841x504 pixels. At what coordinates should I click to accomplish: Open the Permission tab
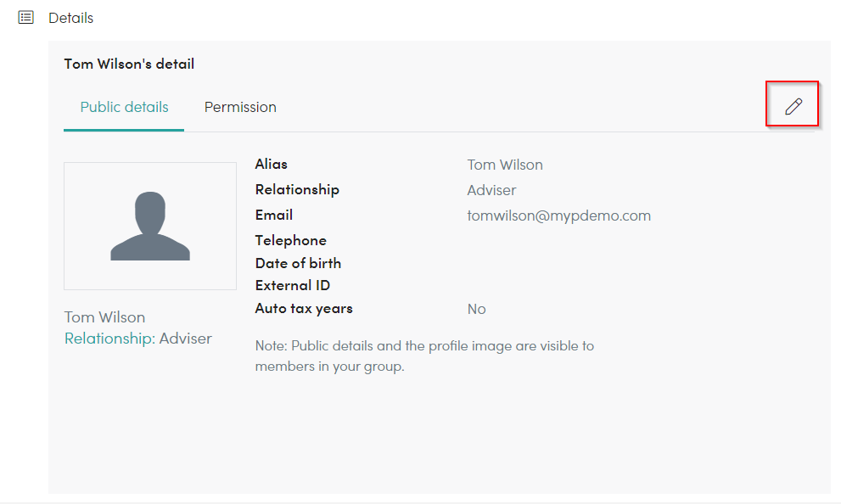[240, 107]
